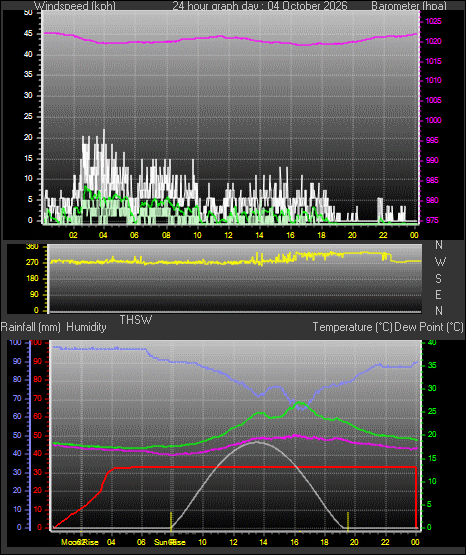The image size is (466, 555).
Task: Click 1000 on the barometer axis
Action: coord(433,120)
